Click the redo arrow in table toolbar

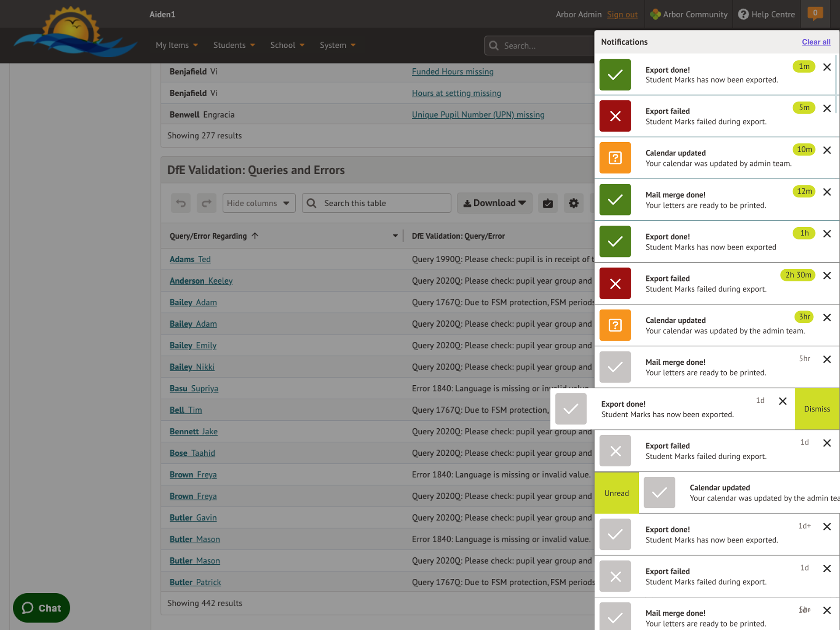[206, 203]
